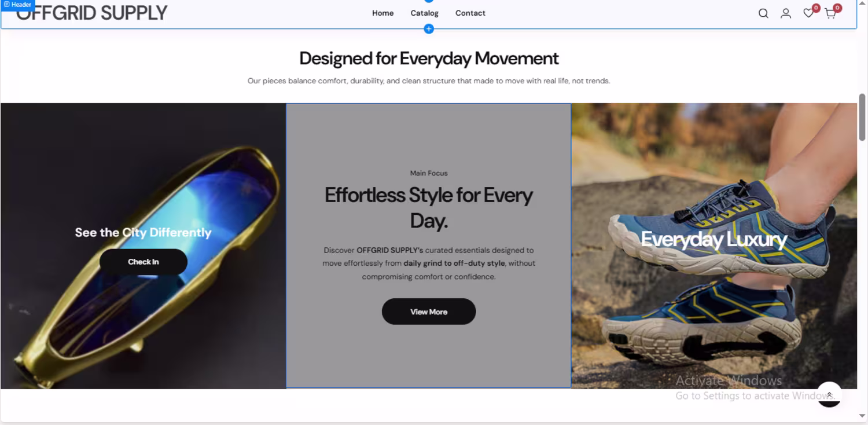Select the sunglasses banner image
The width and height of the screenshot is (868, 425).
tap(143, 246)
